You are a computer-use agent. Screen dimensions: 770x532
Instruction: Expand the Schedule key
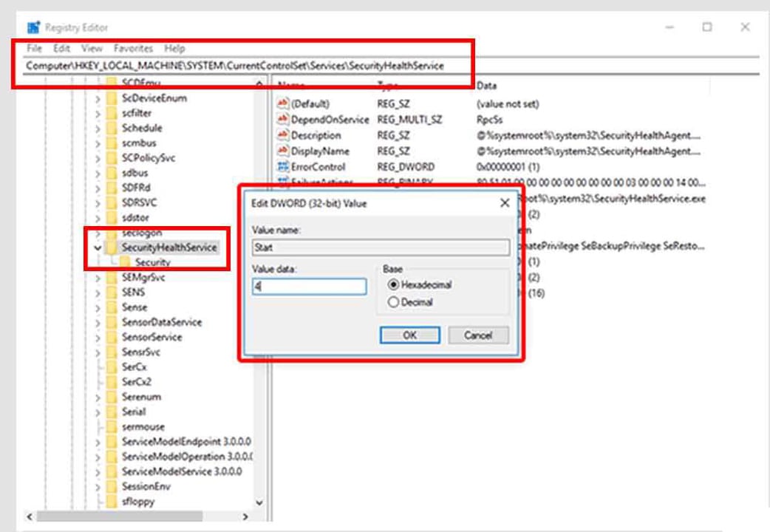(98, 129)
